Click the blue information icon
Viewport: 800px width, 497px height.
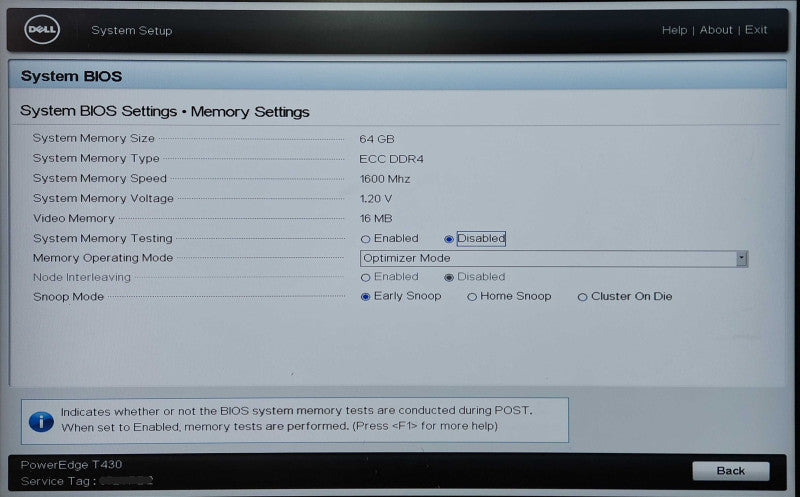41,421
